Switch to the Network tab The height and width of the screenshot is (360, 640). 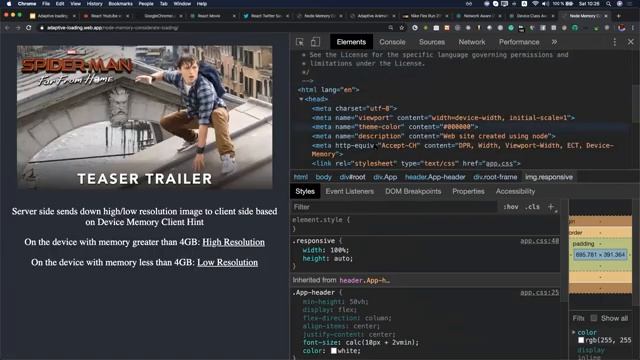472,42
